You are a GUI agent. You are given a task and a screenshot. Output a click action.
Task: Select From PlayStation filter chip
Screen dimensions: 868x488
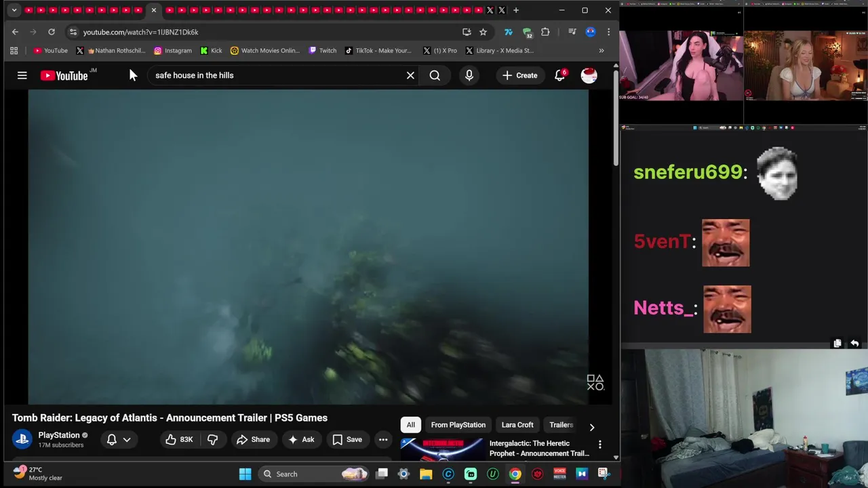coord(458,424)
